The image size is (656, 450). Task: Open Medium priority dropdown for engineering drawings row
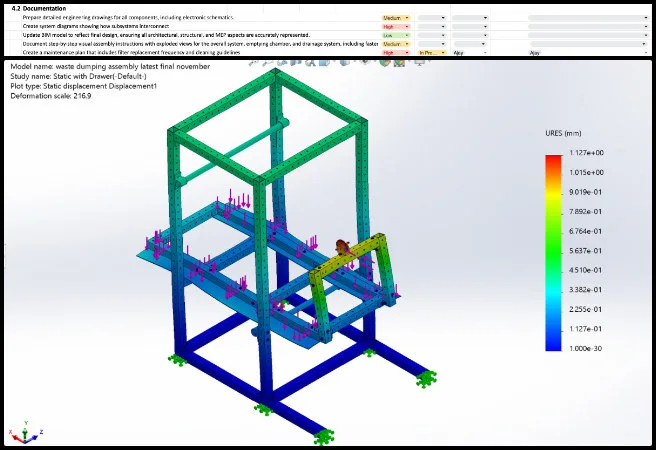pyautogui.click(x=395, y=18)
